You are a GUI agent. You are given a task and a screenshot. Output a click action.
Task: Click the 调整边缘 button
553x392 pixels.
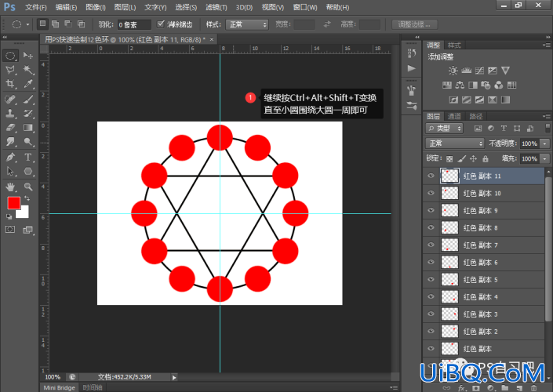pos(414,24)
